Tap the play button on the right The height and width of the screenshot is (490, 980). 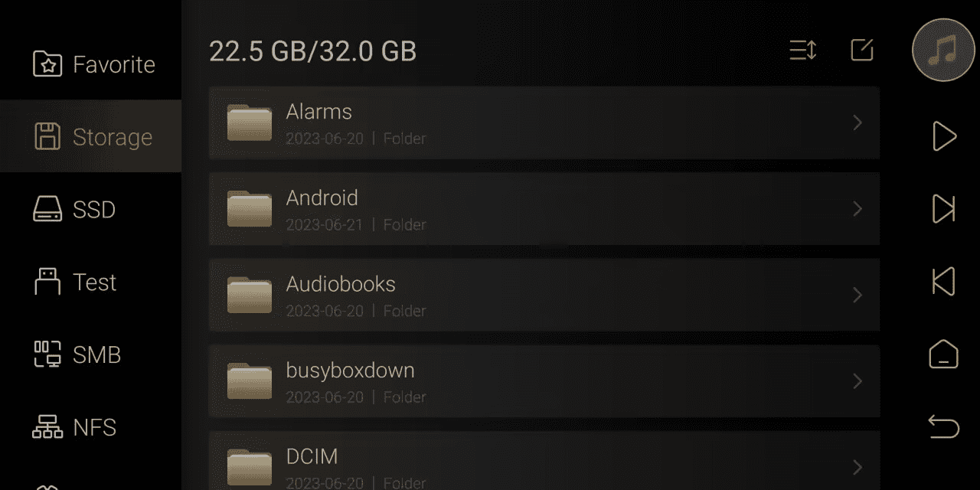tap(944, 136)
